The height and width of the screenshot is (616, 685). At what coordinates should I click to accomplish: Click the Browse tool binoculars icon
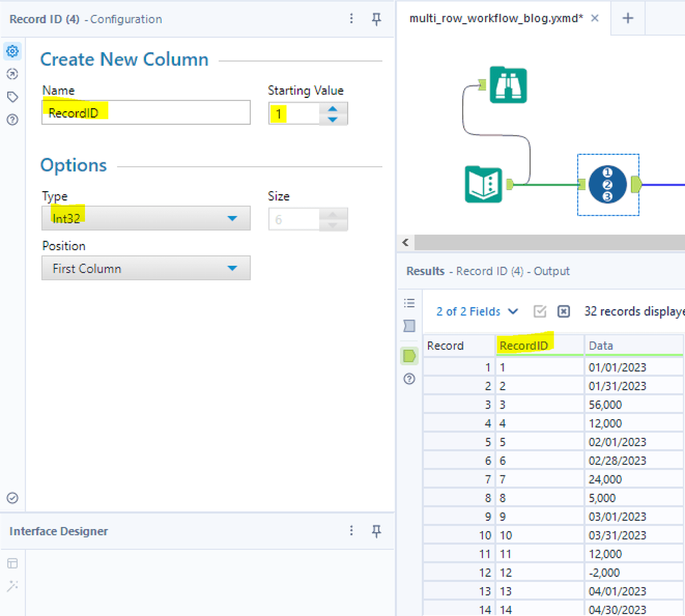tap(508, 85)
